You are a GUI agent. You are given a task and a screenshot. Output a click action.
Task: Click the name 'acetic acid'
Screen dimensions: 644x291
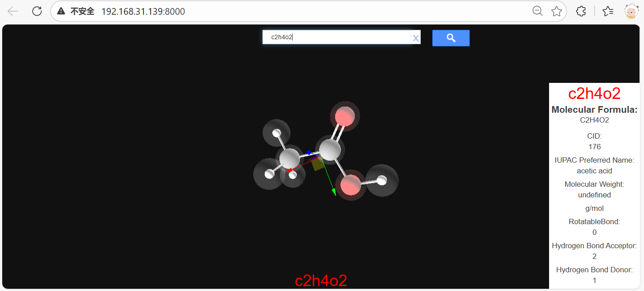(595, 171)
